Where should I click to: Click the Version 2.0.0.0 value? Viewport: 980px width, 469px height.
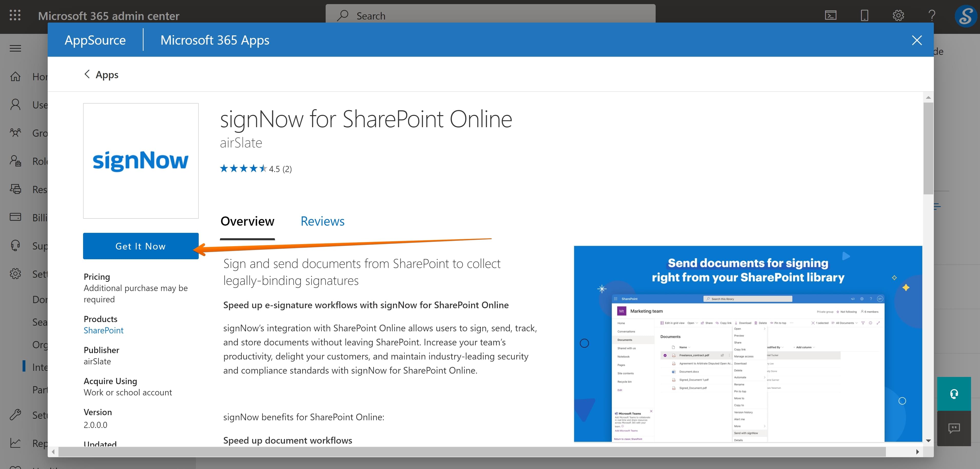point(95,425)
